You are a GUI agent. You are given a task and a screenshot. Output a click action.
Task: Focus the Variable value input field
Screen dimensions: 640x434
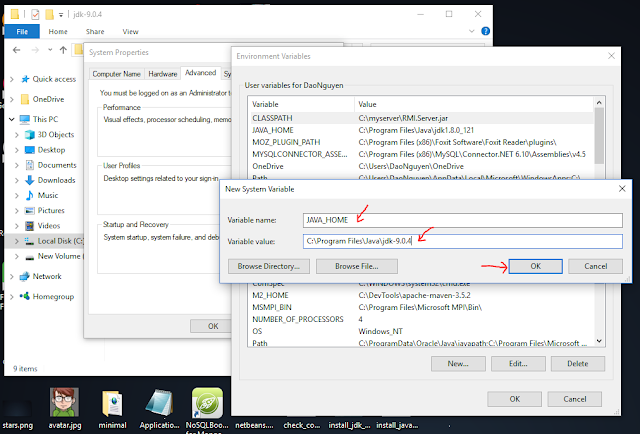tap(462, 241)
